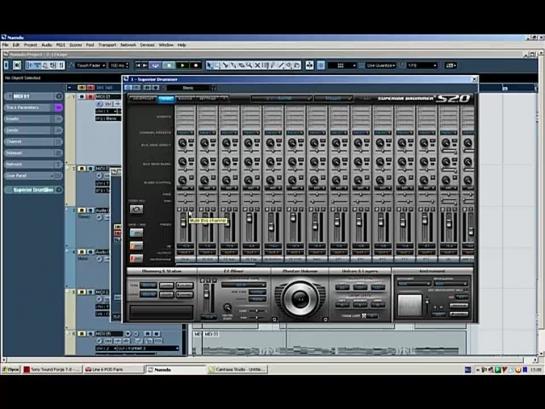This screenshot has width=545, height=409.
Task: Open the Project menu
Action: coord(30,45)
